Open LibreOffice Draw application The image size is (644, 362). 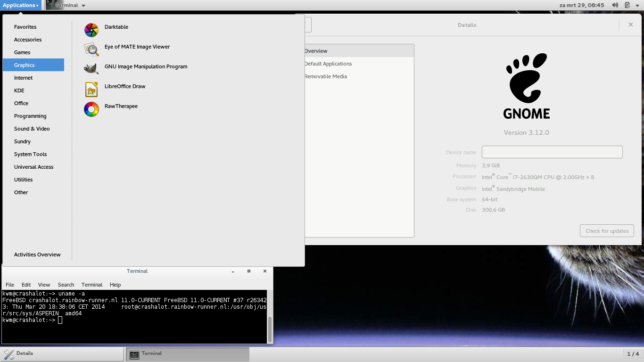pyautogui.click(x=124, y=87)
